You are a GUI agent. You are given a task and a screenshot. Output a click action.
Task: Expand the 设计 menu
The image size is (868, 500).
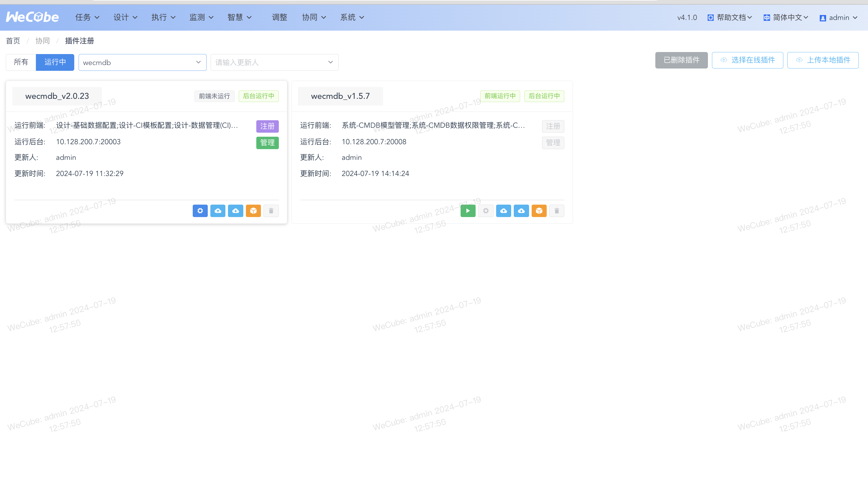pyautogui.click(x=125, y=17)
